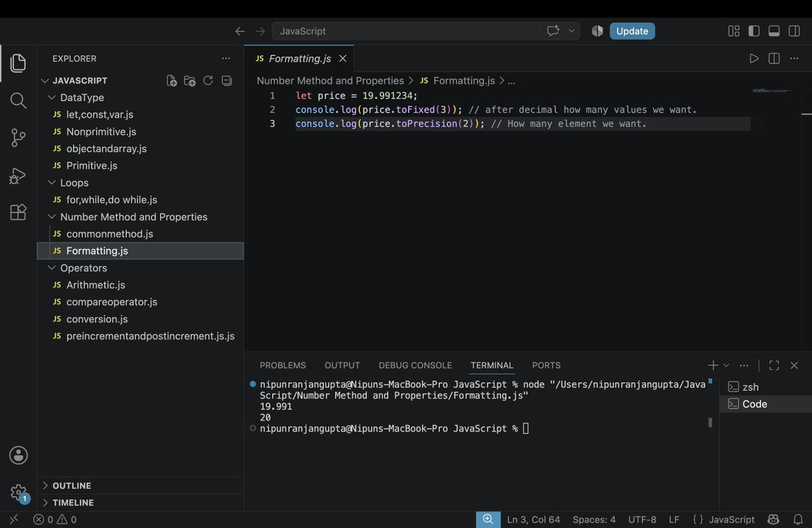Switch to the TERMINAL tab

tap(492, 365)
